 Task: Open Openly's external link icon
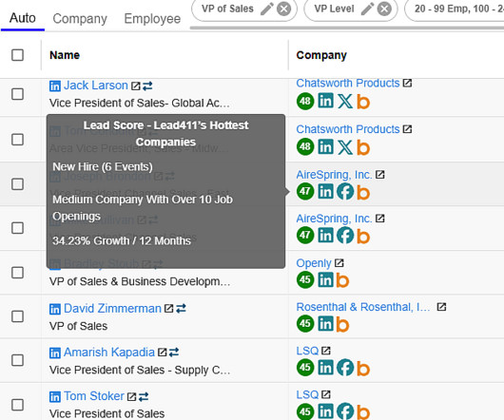click(339, 263)
